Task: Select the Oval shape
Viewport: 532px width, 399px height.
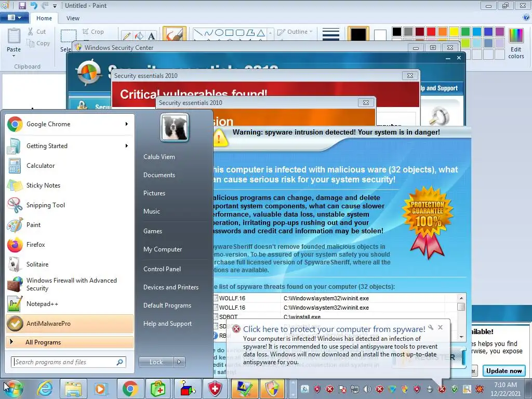Action: point(219,33)
